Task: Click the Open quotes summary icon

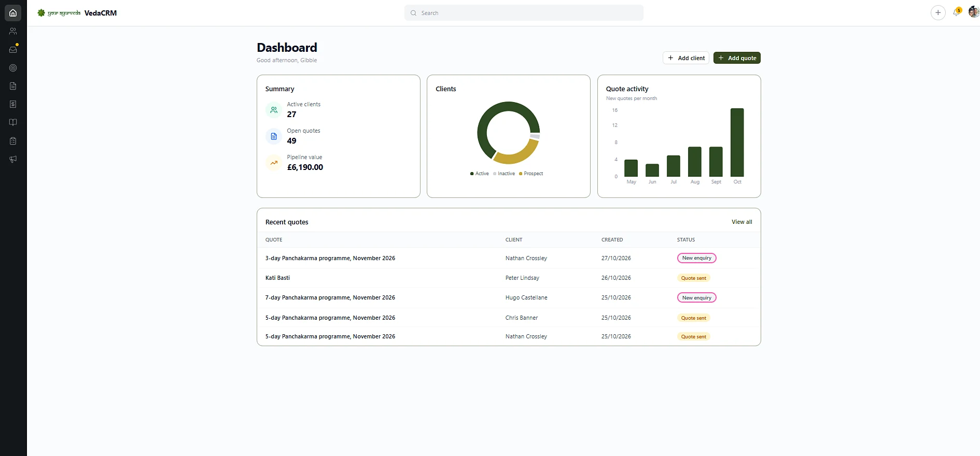Action: (274, 136)
